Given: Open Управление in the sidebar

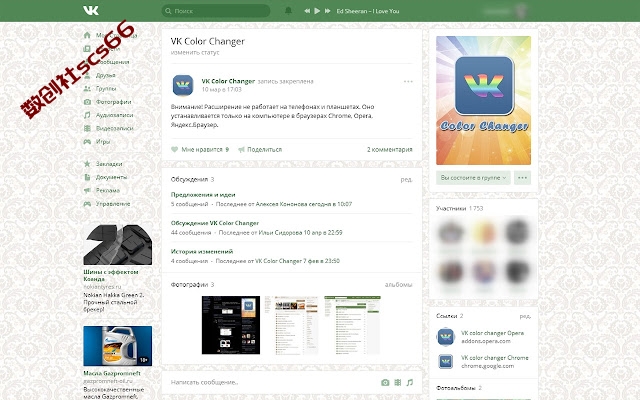Looking at the screenshot, I should (x=113, y=203).
